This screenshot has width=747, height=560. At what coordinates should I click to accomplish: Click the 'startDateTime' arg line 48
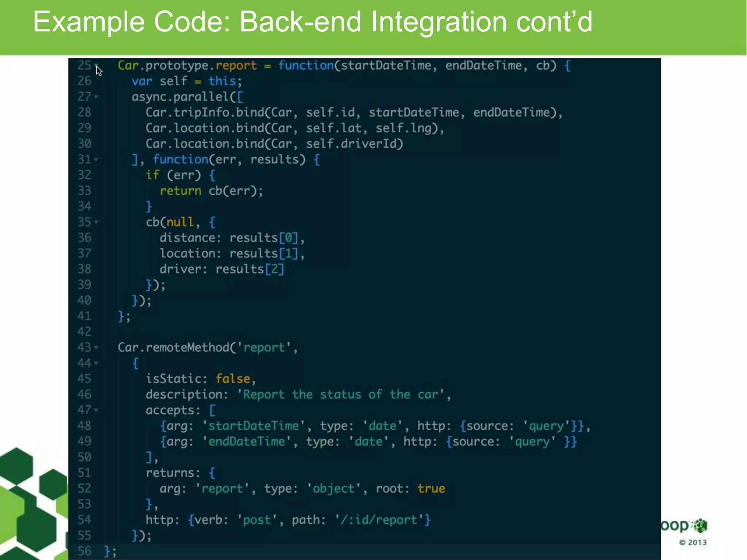point(375,426)
